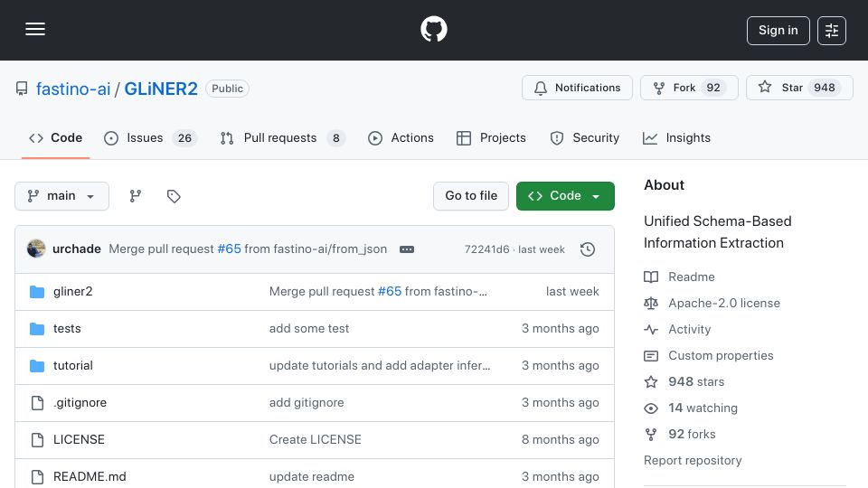The image size is (868, 488).
Task: Click LICENSE row's '8 months ago' timestamp
Action: [x=561, y=440]
